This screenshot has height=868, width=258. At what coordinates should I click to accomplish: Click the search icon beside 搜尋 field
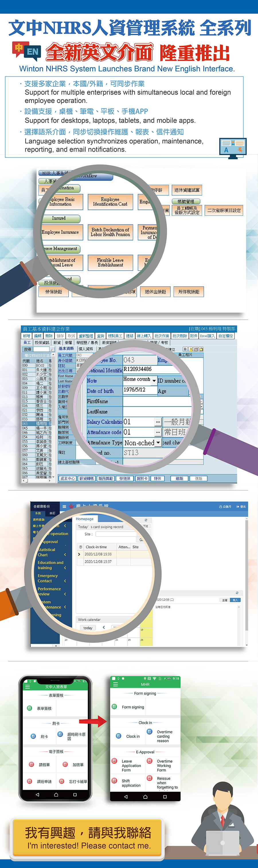click(52, 349)
